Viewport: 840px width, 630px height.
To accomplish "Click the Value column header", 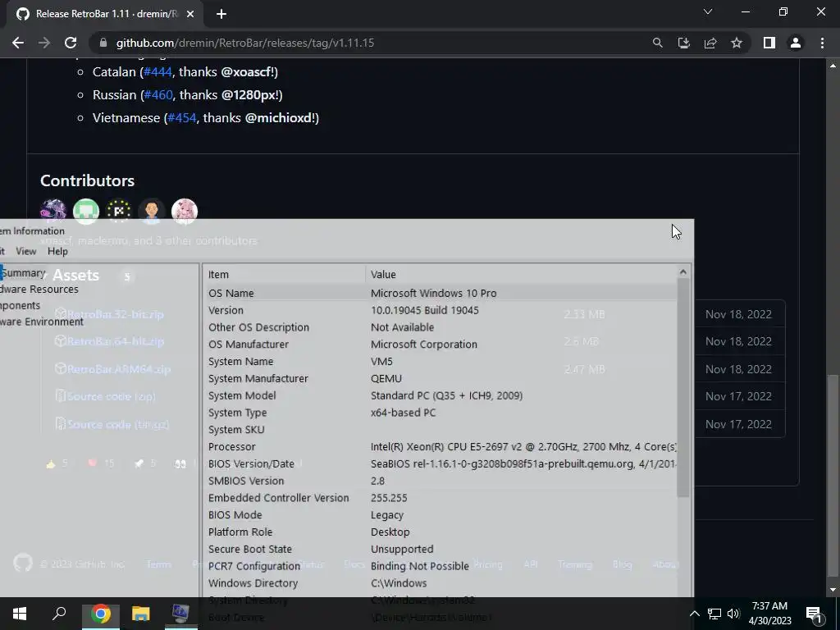I will (522, 274).
